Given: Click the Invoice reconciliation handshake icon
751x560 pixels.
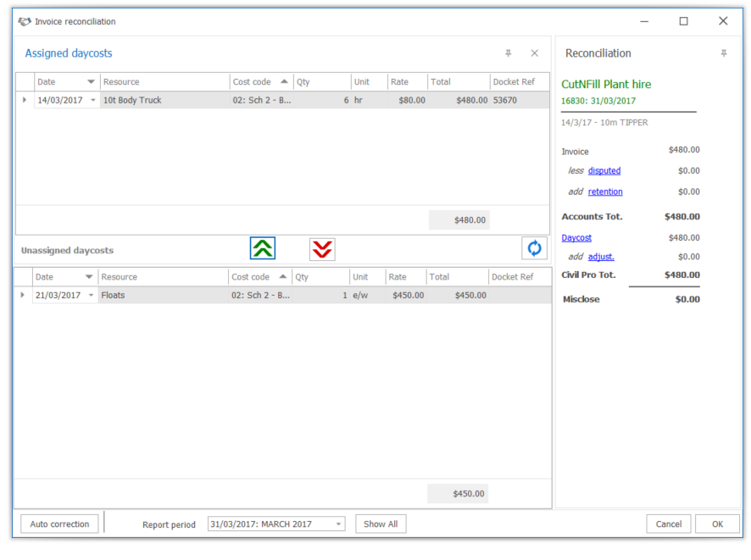Looking at the screenshot, I should tap(25, 21).
